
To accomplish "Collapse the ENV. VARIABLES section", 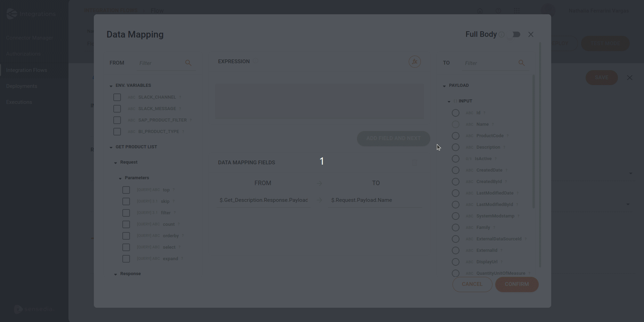I will click(x=111, y=86).
